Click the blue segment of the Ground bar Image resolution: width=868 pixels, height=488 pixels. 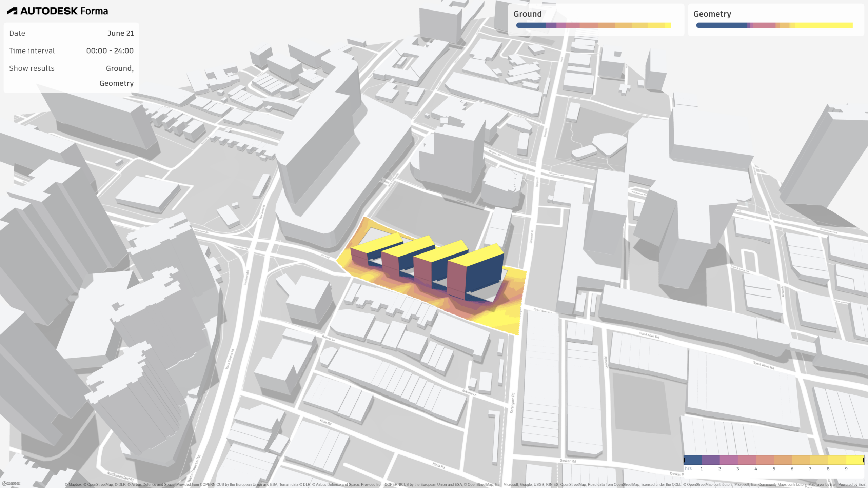point(531,25)
